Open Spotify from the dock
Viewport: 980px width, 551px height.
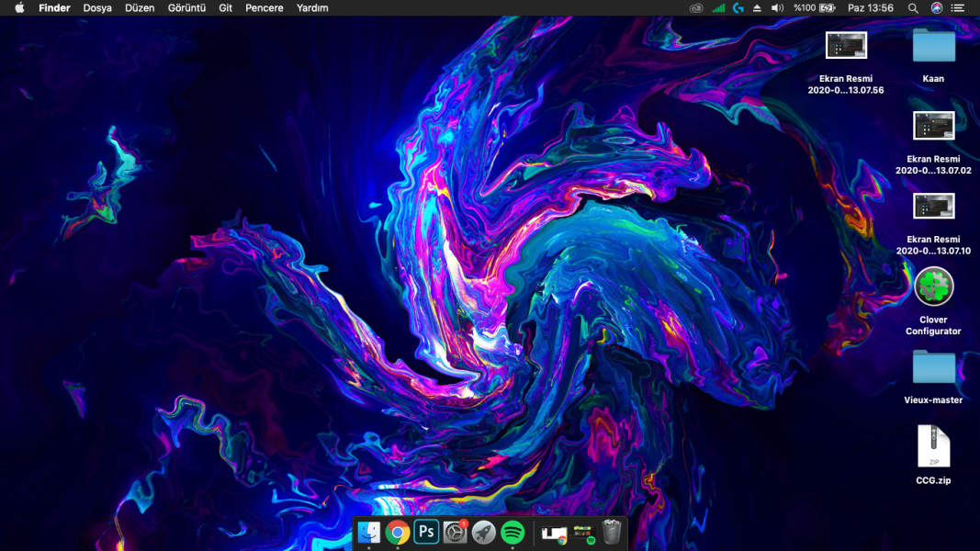click(513, 532)
